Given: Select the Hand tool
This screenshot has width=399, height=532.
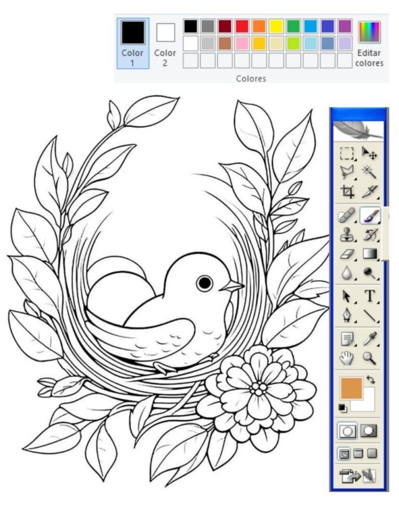Looking at the screenshot, I should (347, 357).
